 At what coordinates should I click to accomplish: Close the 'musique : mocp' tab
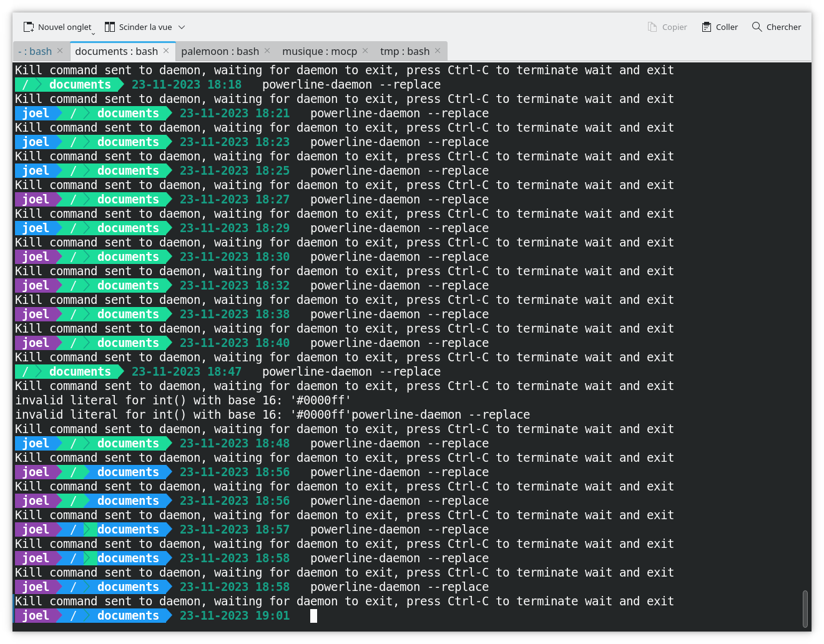(365, 51)
